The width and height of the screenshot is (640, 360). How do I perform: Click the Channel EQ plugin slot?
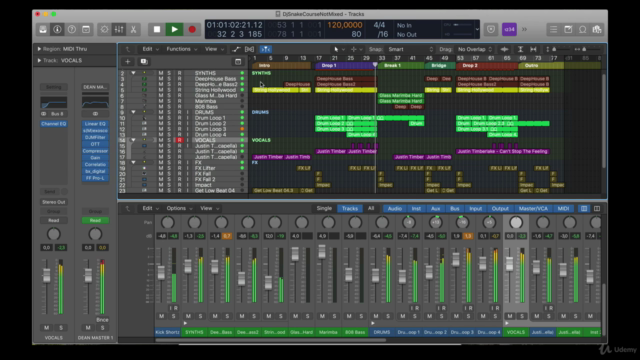tap(53, 124)
